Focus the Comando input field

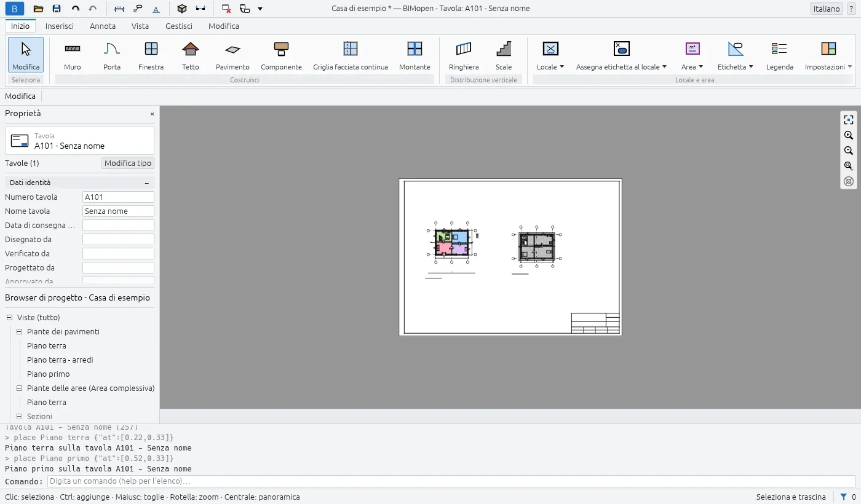point(451,481)
